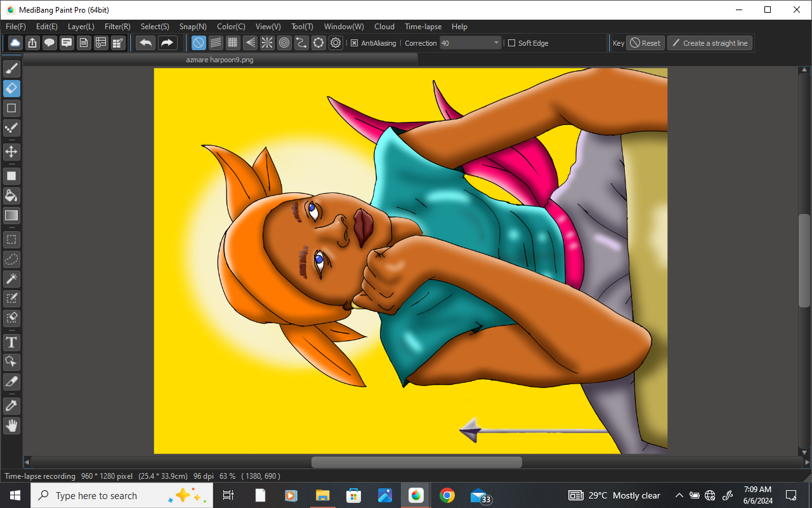
Task: Open the File(F) menu
Action: pos(16,27)
